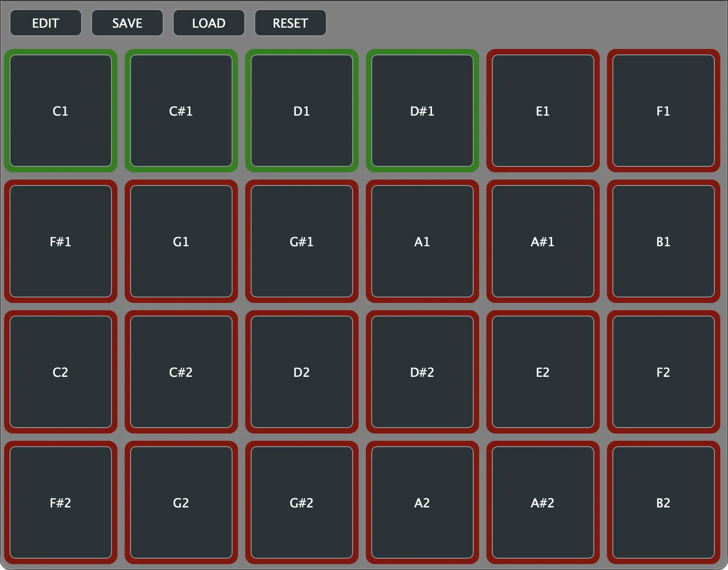This screenshot has height=570, width=728.
Task: Play the C2 pad
Action: tap(61, 372)
